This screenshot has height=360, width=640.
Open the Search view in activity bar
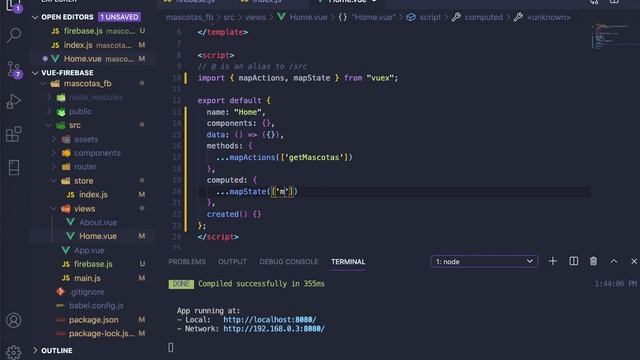(x=14, y=35)
